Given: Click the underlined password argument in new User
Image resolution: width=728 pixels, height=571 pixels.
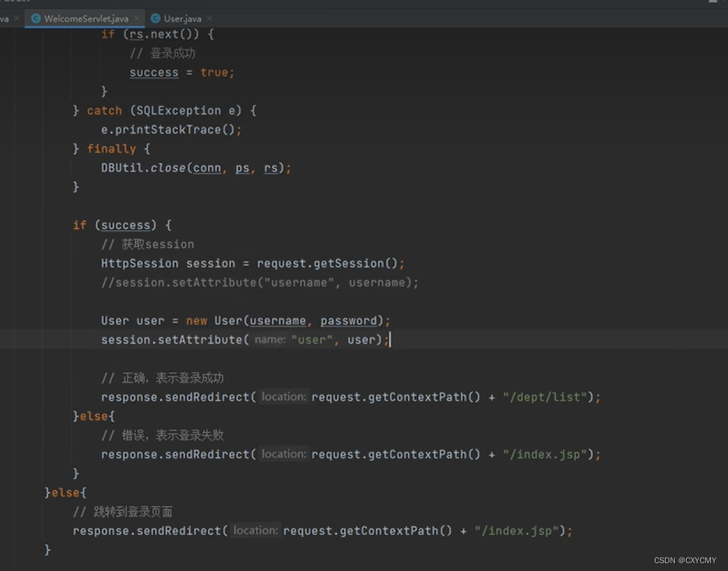Looking at the screenshot, I should coord(348,321).
